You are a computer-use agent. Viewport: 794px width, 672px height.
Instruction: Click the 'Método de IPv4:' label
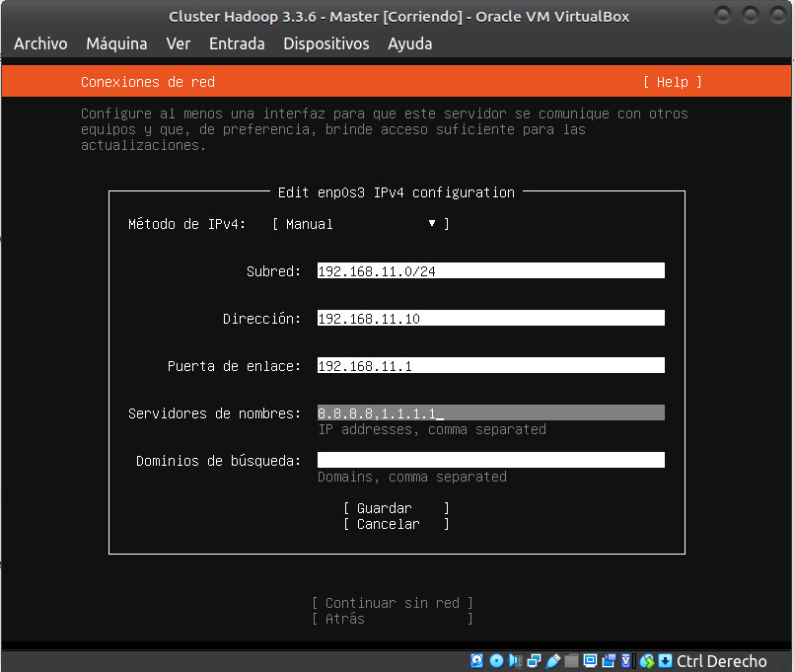(x=186, y=224)
